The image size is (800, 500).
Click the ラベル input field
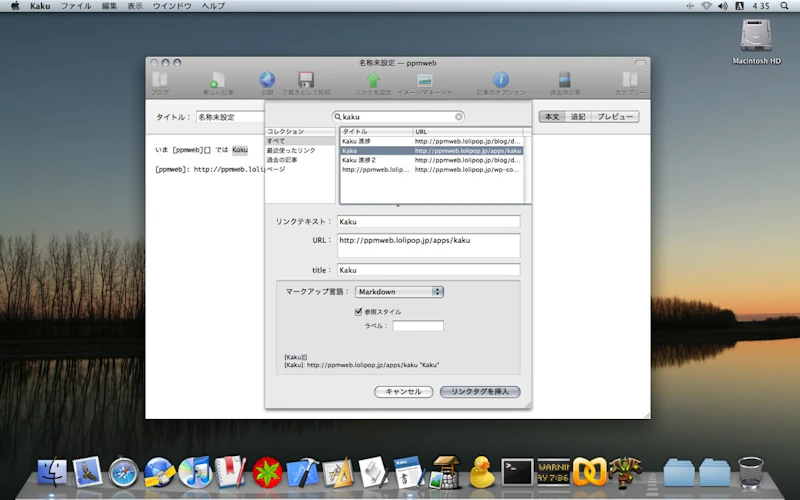pos(417,326)
